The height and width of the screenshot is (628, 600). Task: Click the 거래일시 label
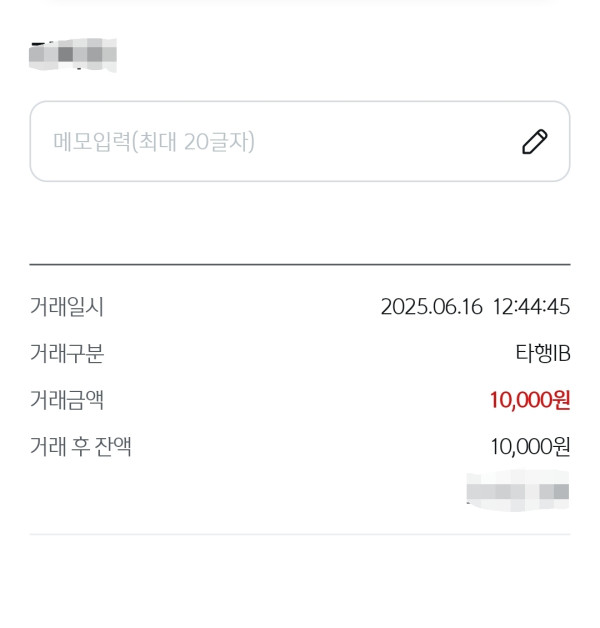coord(67,307)
